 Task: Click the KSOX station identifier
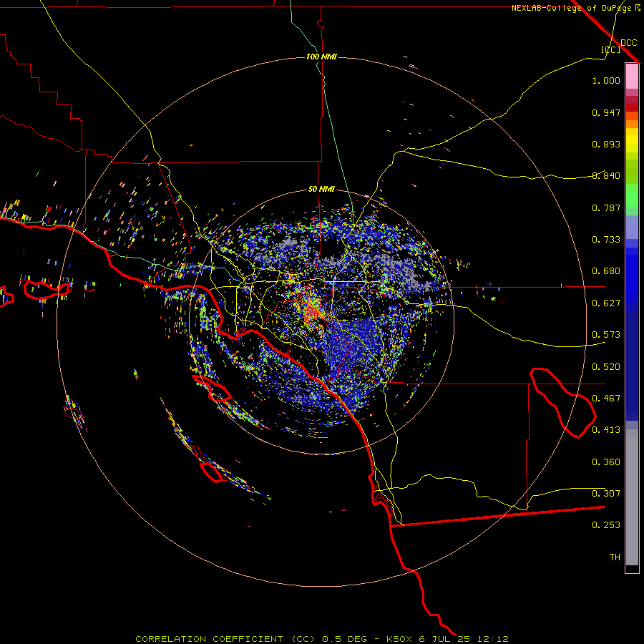[399, 639]
